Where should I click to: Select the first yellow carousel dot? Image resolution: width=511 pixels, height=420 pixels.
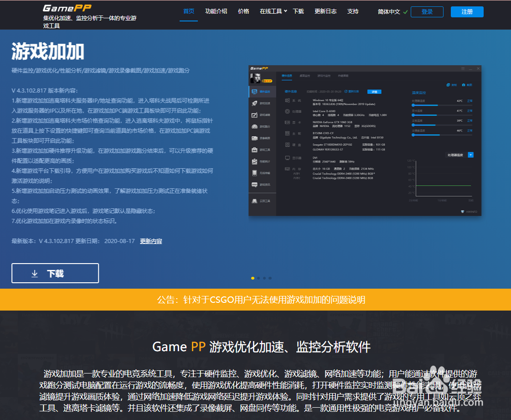(x=253, y=278)
